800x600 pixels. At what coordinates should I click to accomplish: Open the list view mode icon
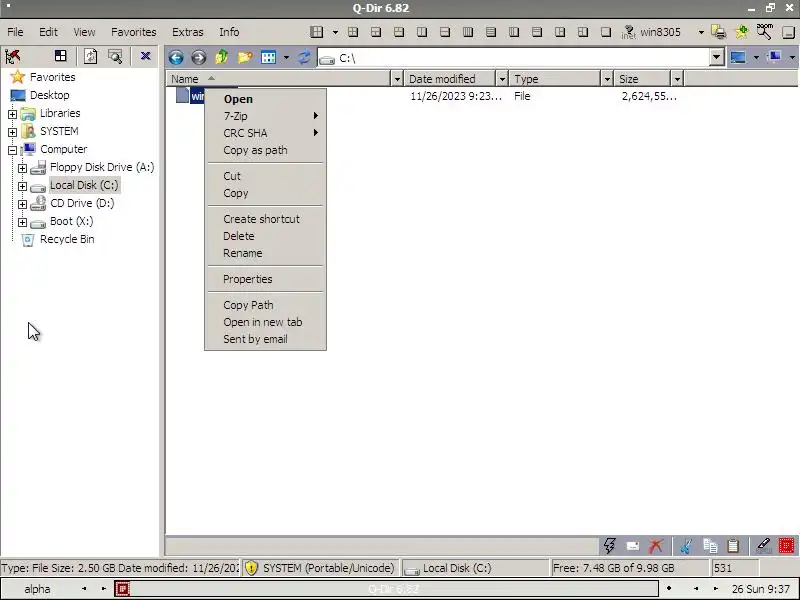pyautogui.click(x=268, y=57)
